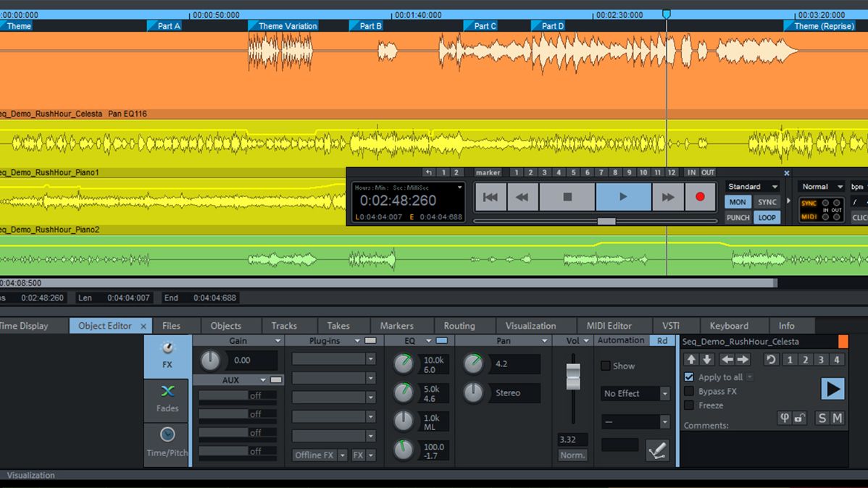Select snapshot 3 in Object Editor
The width and height of the screenshot is (868, 488).
coord(821,360)
